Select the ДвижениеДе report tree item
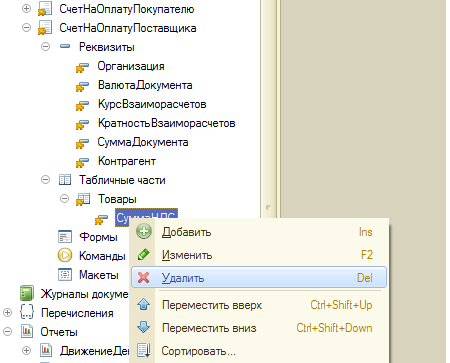This screenshot has width=450, height=363. click(x=94, y=351)
